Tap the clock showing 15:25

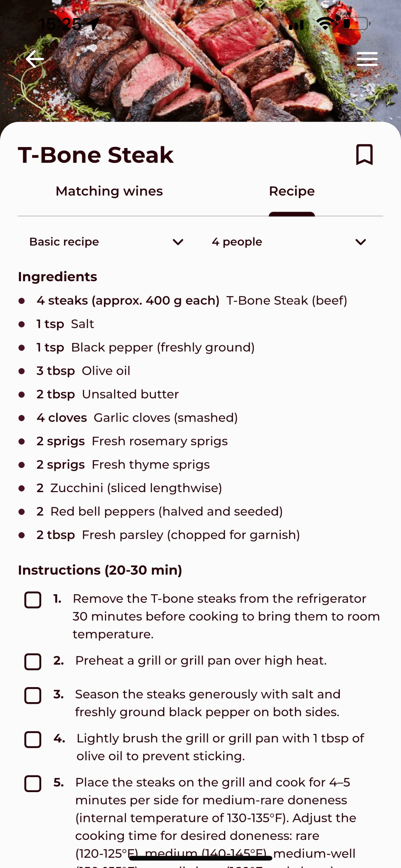59,24
